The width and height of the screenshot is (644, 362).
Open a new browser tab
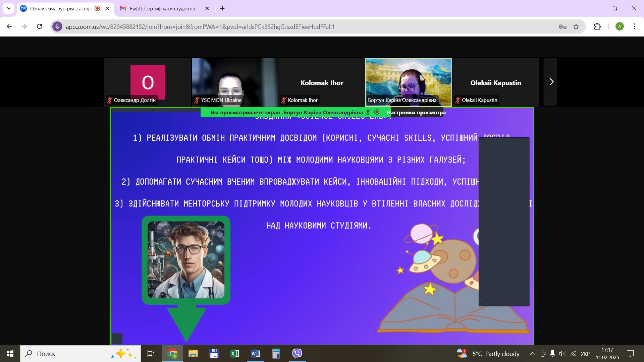[222, 8]
